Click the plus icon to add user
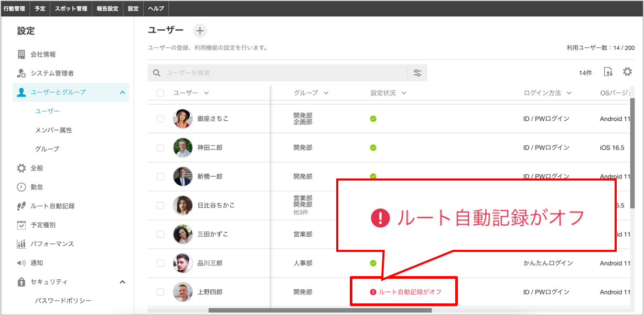The width and height of the screenshot is (644, 316). tap(200, 31)
